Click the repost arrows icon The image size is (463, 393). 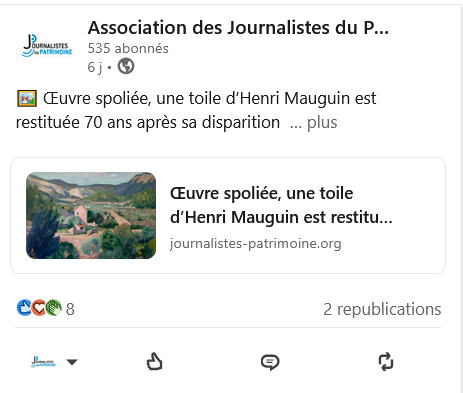386,362
